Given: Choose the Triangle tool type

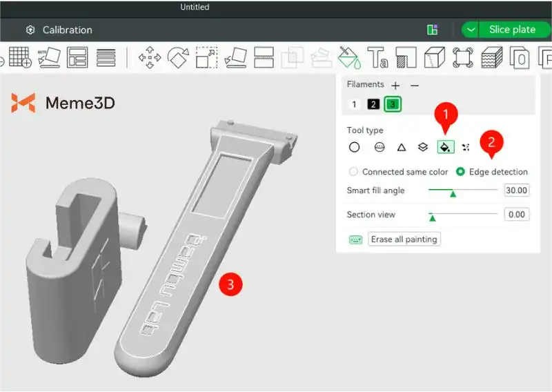Looking at the screenshot, I should [401, 147].
